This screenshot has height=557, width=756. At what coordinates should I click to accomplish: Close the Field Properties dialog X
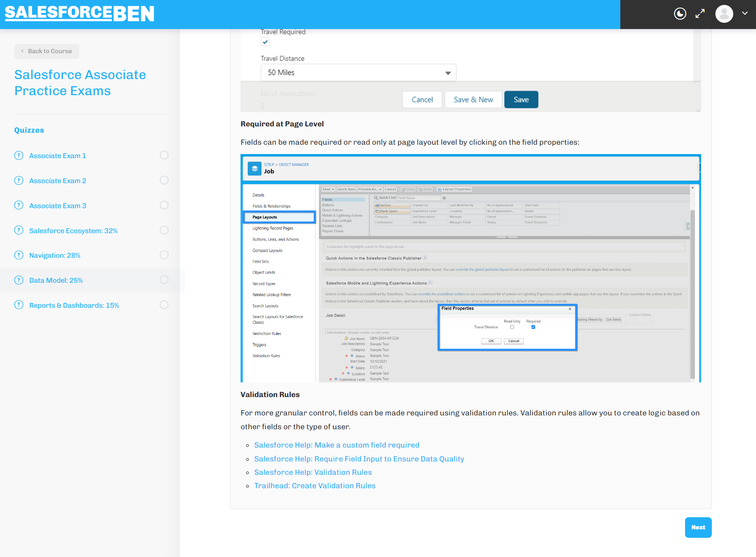click(570, 309)
